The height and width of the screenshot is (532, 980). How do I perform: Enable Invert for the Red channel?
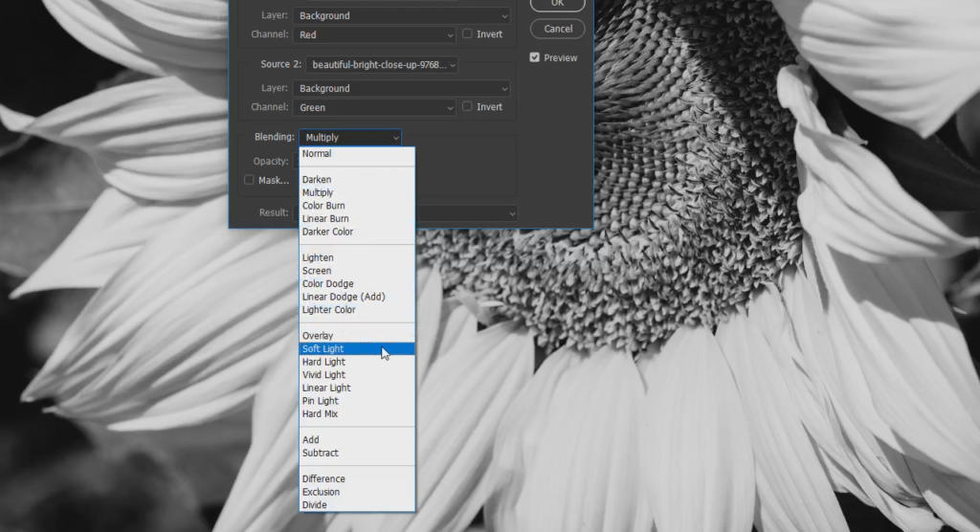(x=467, y=34)
